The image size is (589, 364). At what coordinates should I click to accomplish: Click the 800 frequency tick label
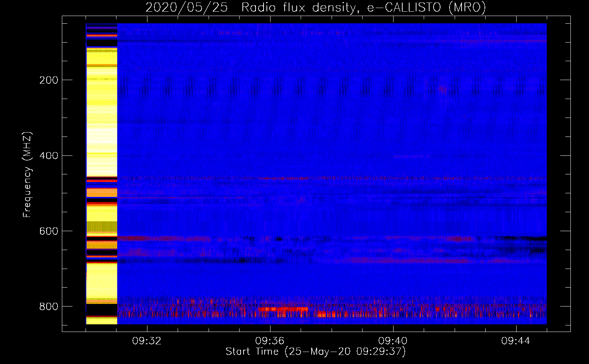pyautogui.click(x=49, y=306)
